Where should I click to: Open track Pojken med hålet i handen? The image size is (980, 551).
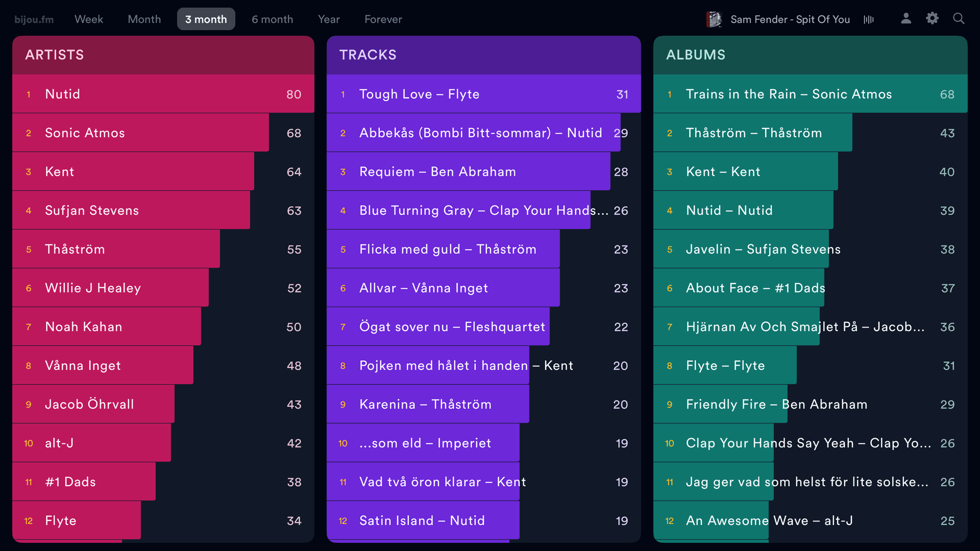pos(484,365)
